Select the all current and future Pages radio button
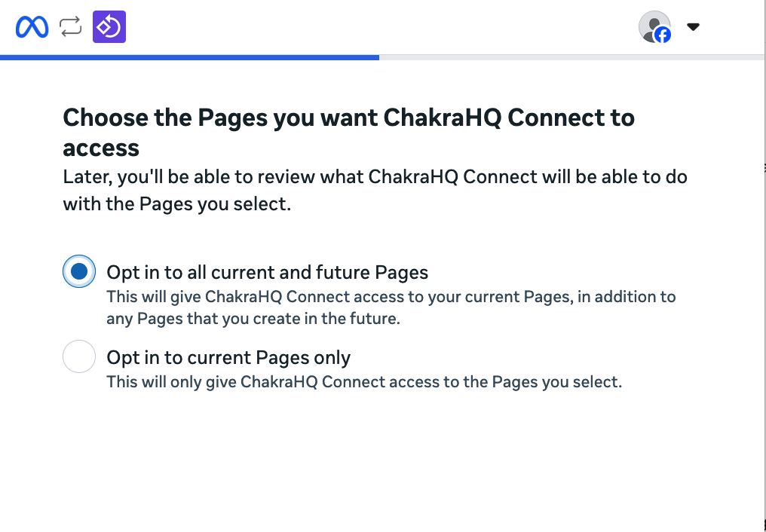Screen dimensions: 766x532 79,271
